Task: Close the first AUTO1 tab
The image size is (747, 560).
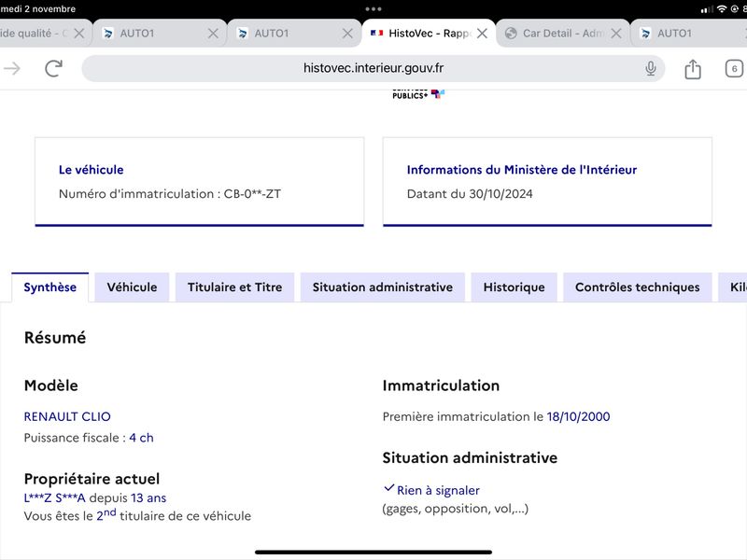Action: click(214, 34)
